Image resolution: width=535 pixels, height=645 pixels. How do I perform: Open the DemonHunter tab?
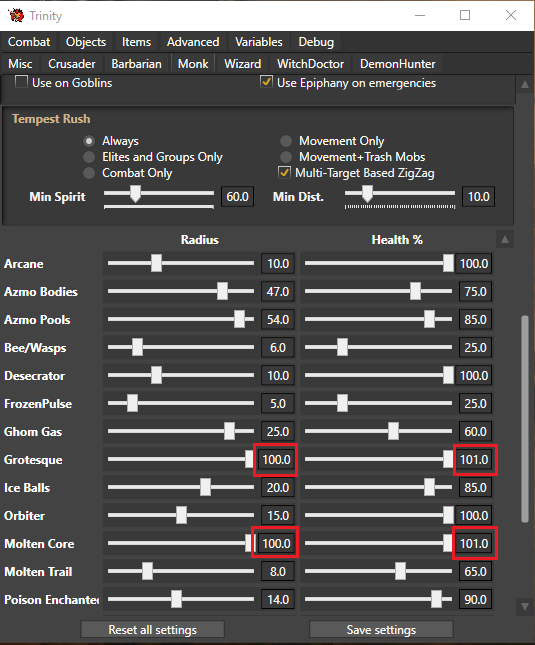pyautogui.click(x=397, y=64)
